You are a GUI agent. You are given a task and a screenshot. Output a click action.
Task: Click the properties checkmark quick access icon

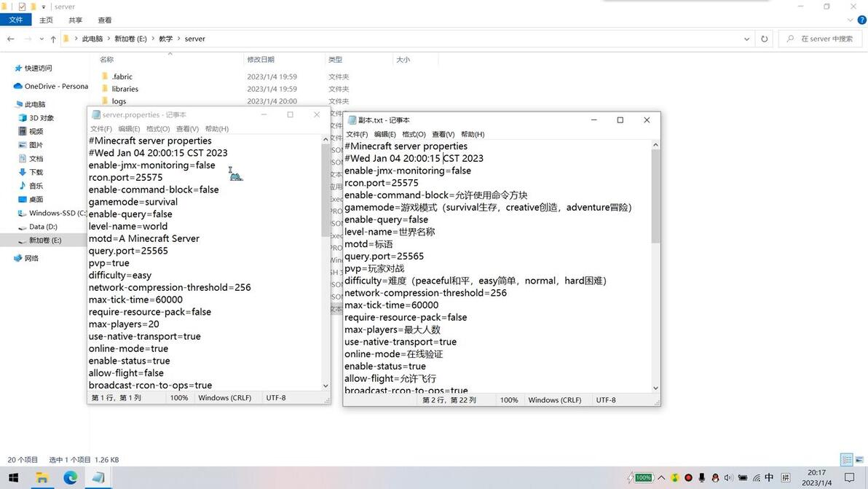[22, 7]
